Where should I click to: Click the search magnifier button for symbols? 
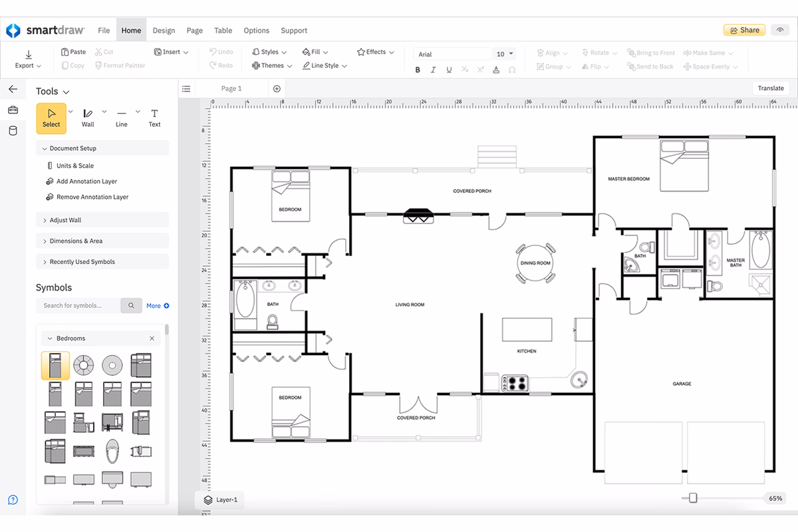(x=131, y=306)
